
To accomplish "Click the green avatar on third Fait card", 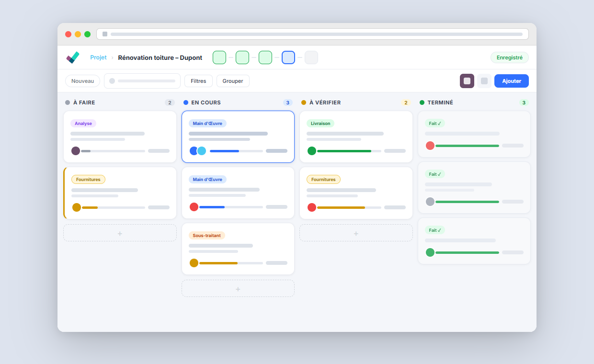I will (430, 252).
